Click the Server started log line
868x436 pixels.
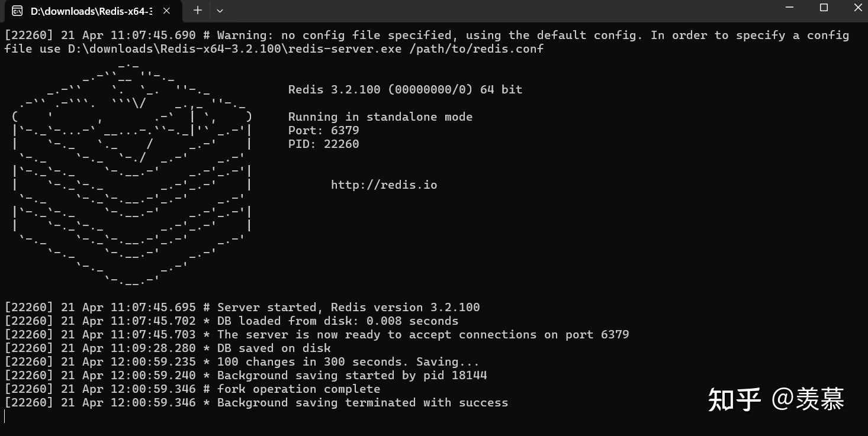[348, 308]
